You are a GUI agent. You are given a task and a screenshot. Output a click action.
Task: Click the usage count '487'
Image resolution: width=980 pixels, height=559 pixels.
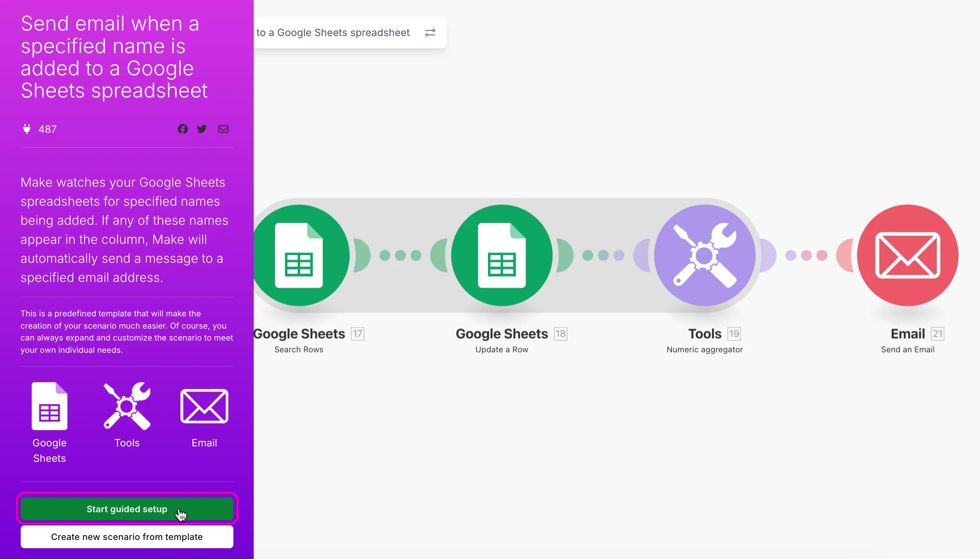click(48, 129)
